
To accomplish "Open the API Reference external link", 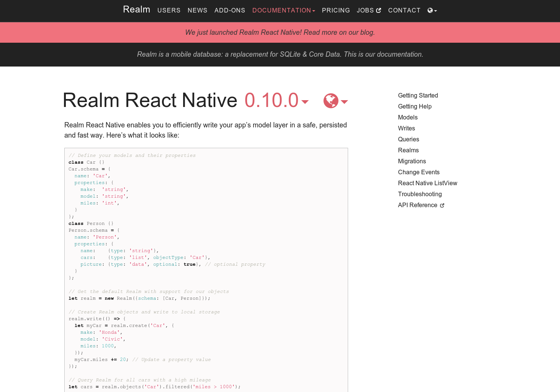I will coord(421,205).
